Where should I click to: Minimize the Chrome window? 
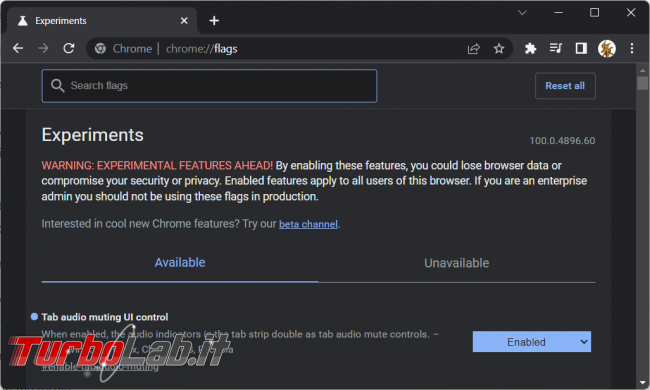[x=558, y=12]
